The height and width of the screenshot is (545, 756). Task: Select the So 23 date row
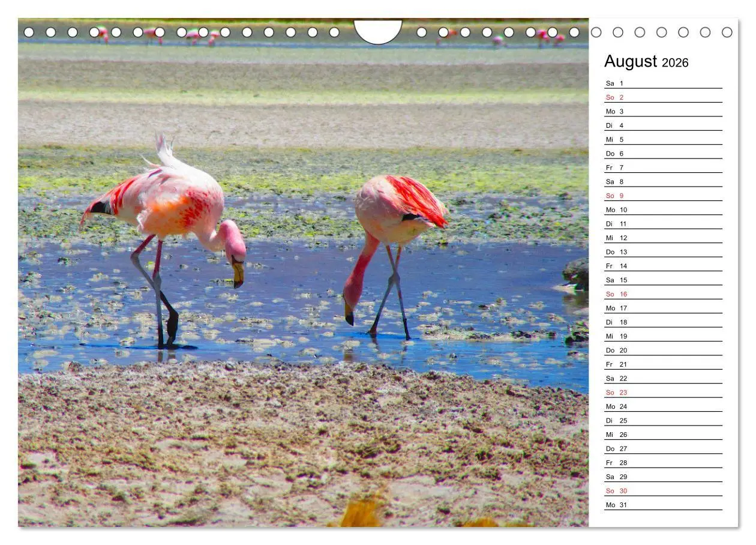(663, 393)
